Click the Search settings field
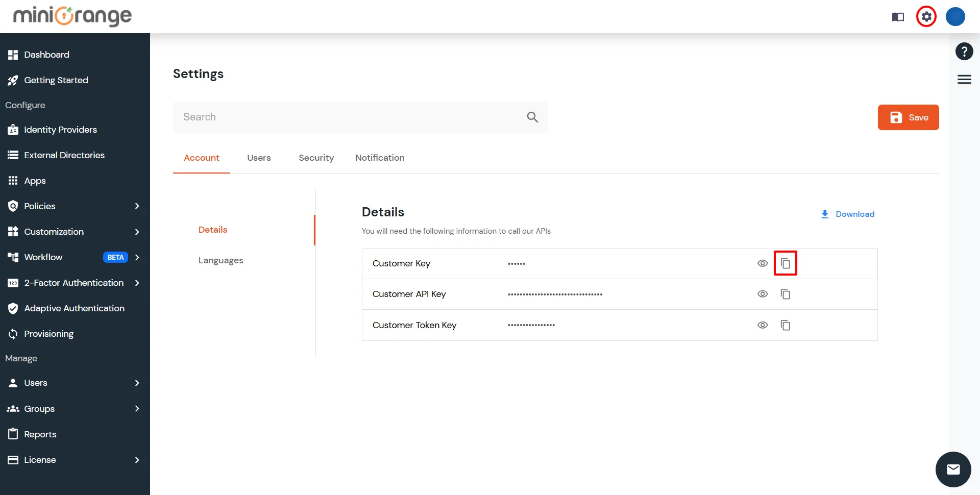This screenshot has width=980, height=495. [352, 117]
